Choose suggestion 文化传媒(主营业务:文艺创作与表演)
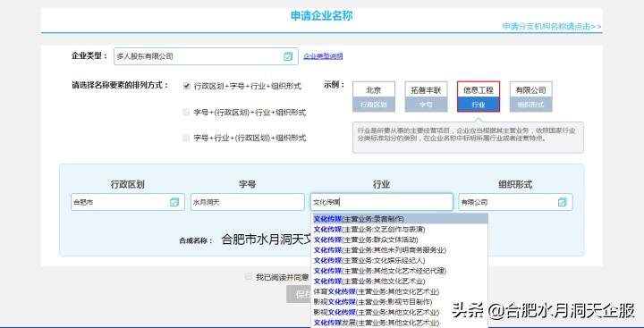 (x=399, y=230)
